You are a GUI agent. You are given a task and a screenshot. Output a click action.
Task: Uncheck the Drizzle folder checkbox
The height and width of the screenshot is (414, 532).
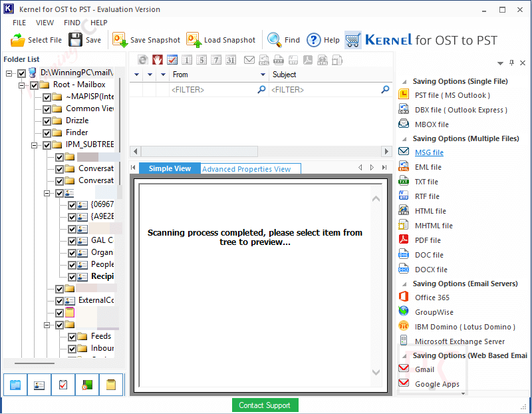click(x=47, y=121)
